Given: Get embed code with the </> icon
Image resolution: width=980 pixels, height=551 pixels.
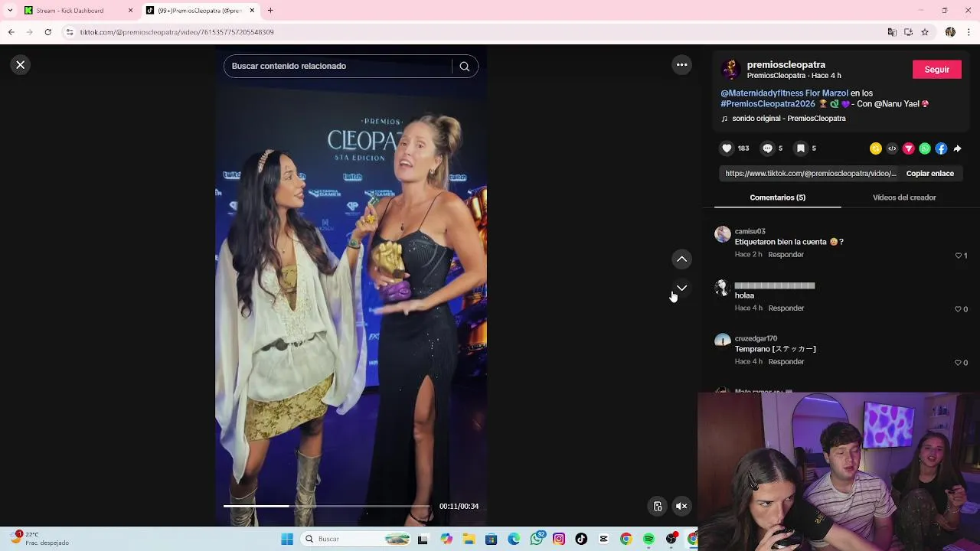Looking at the screenshot, I should point(892,148).
